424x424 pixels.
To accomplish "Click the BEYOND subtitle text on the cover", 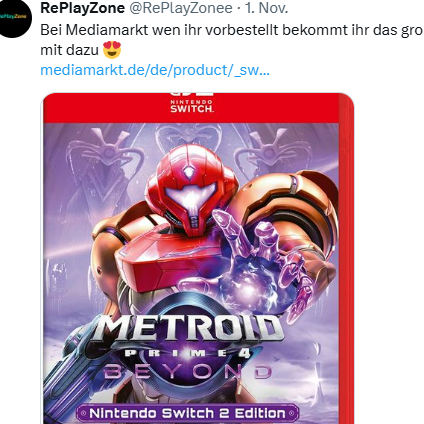I will tap(187, 372).
